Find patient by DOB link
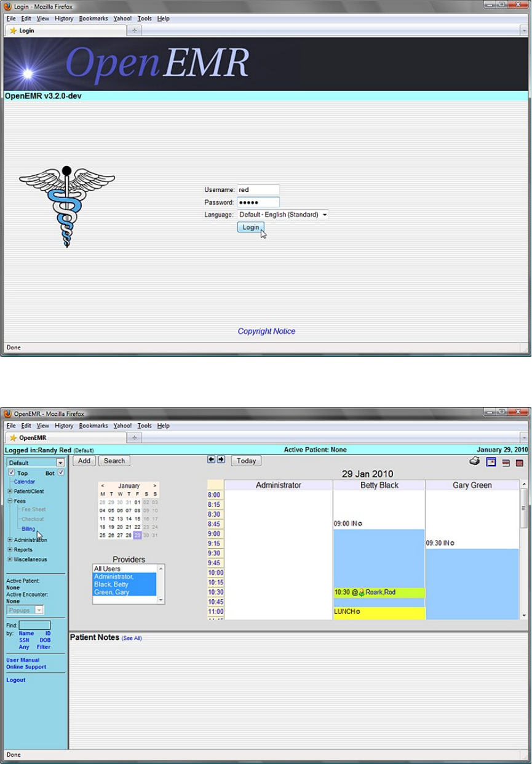Screen dimensions: 532x764 coord(45,640)
